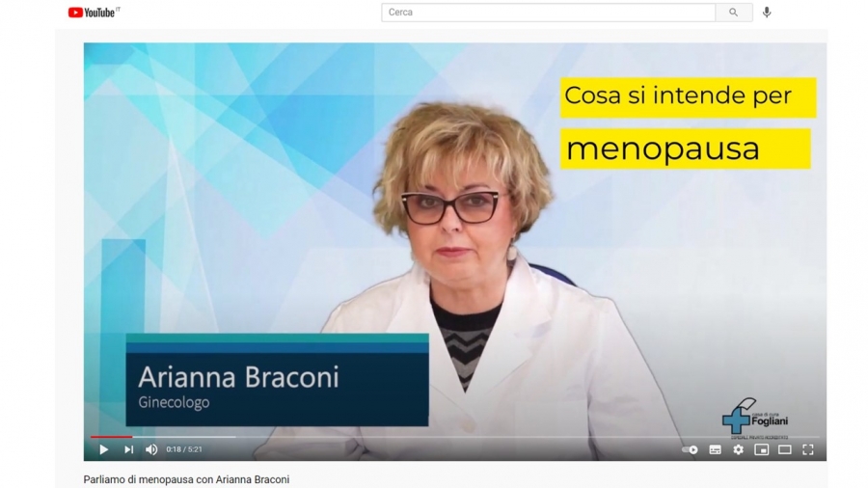Enter full screen mode
This screenshot has height=488, width=868.
point(808,449)
